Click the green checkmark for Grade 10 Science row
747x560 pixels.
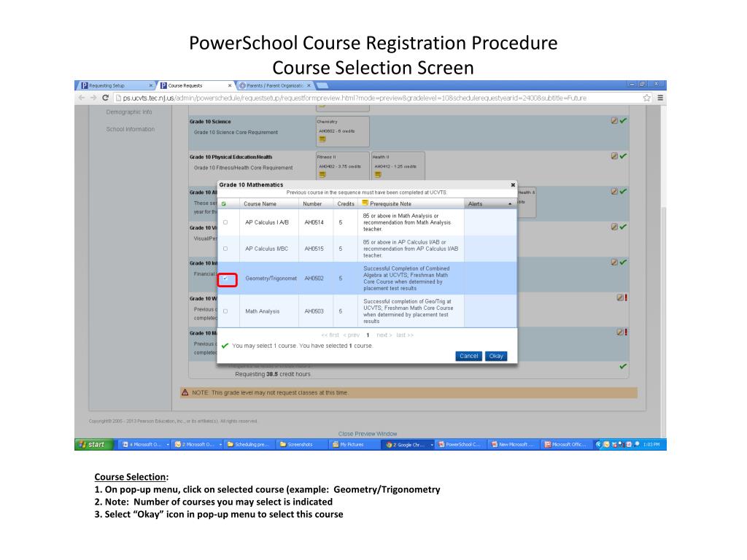[x=623, y=121]
